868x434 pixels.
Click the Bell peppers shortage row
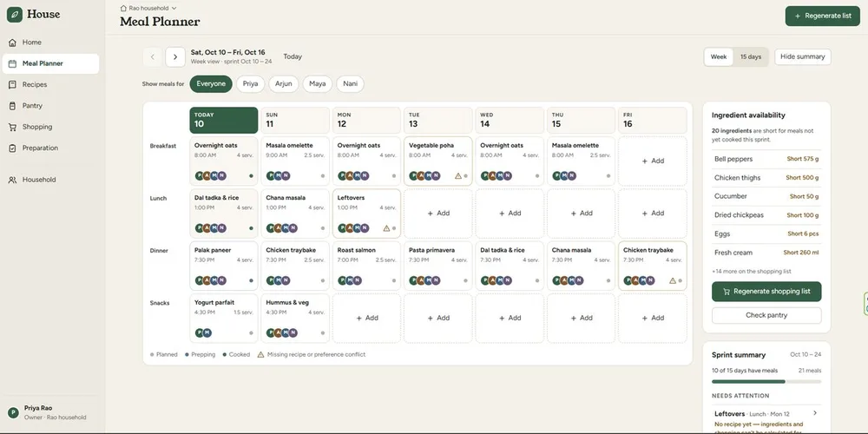point(766,159)
